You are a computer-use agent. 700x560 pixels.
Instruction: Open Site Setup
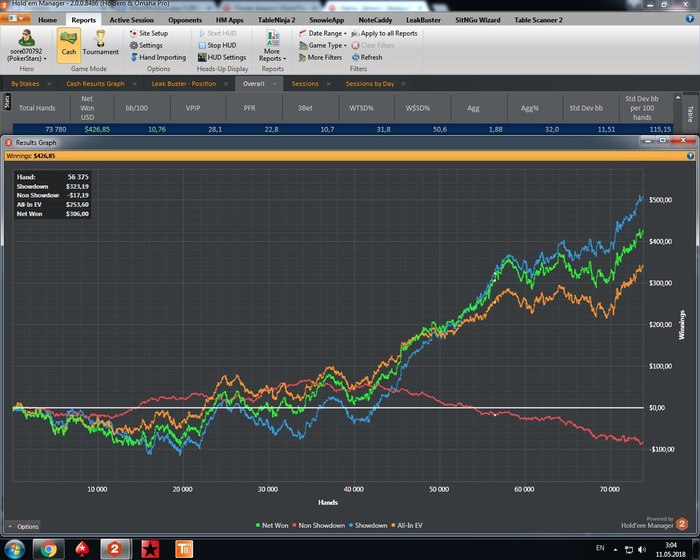pyautogui.click(x=149, y=33)
